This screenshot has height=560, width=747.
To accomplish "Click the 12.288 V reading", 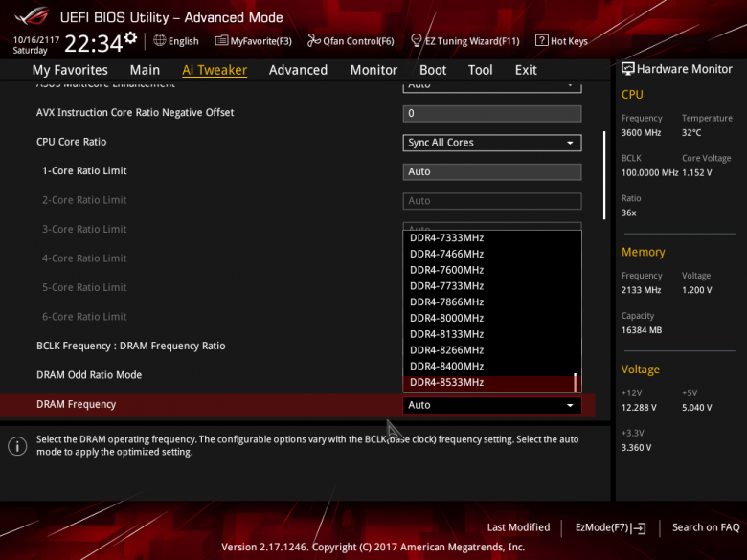I will (x=639, y=408).
